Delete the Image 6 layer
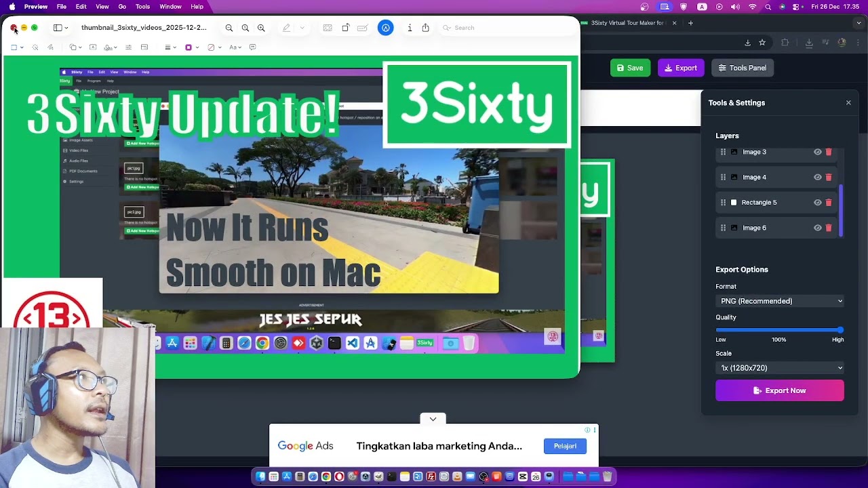 829,228
